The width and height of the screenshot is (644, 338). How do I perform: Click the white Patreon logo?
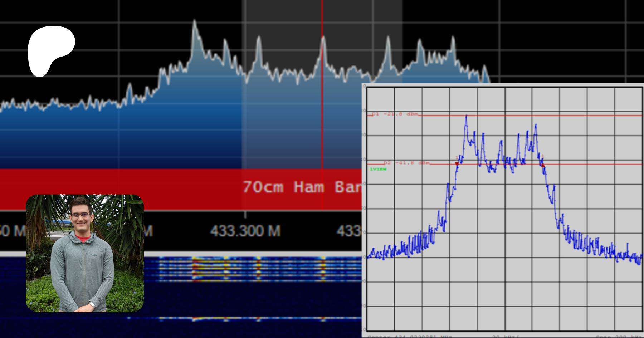tap(50, 50)
